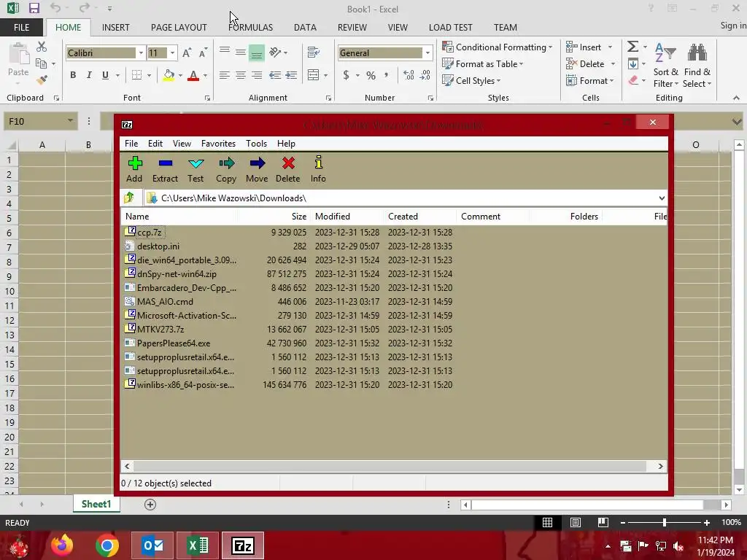Select the file PapersPlease64.exe
This screenshot has height=560, width=747.
[x=174, y=343]
